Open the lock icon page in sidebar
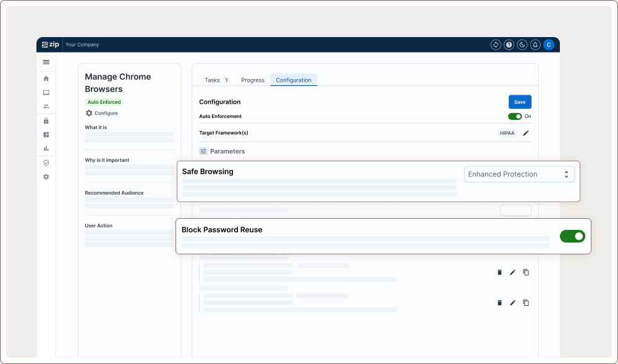 click(46, 121)
